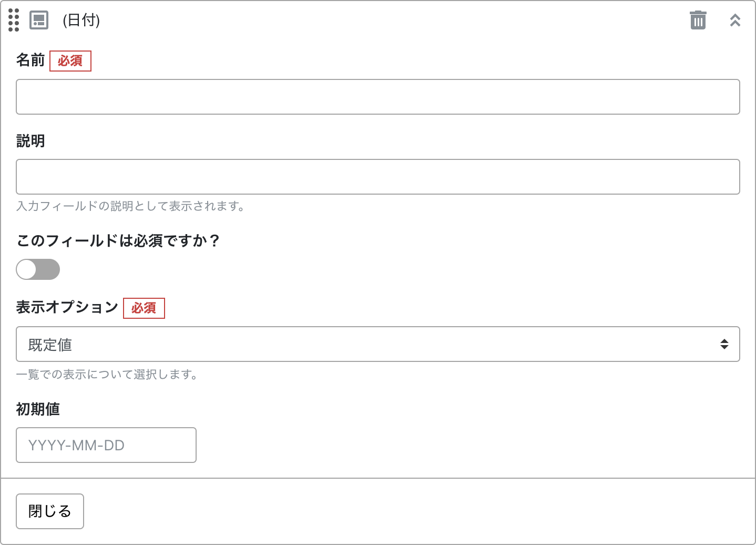Open the 表示オプション dropdown showing 既定値
756x545 pixels.
(x=368, y=344)
